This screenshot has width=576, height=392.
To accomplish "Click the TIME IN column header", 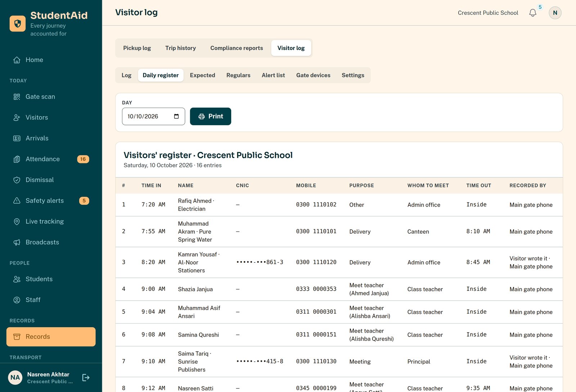I will coord(151,185).
